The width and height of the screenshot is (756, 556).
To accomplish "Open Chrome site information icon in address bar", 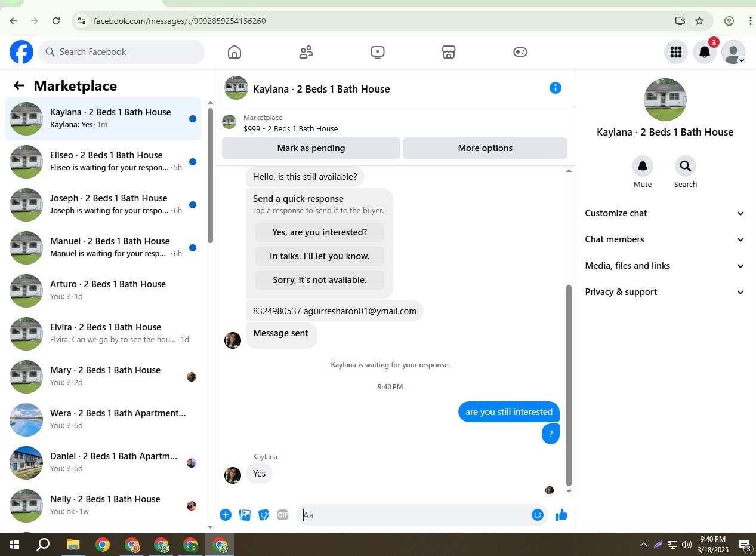I will 82,21.
